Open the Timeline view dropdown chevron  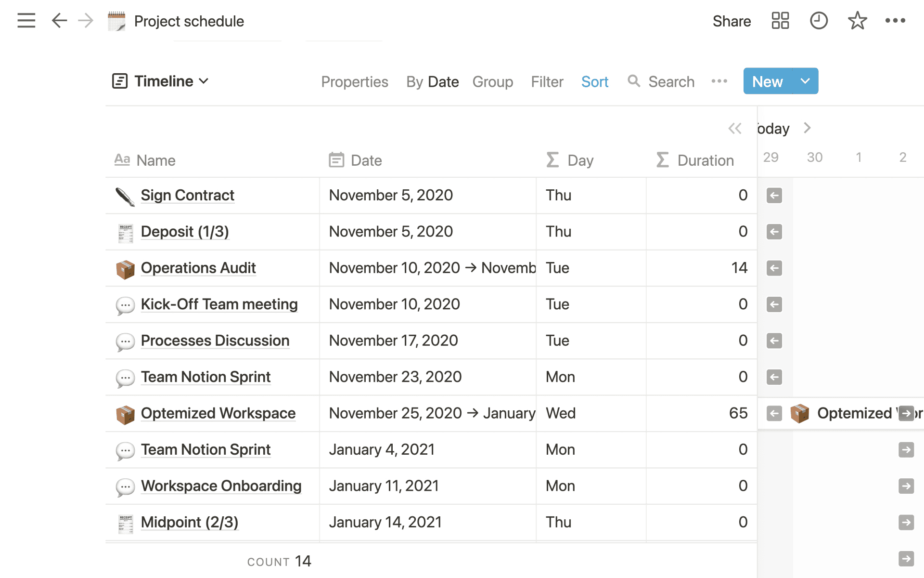tap(204, 81)
